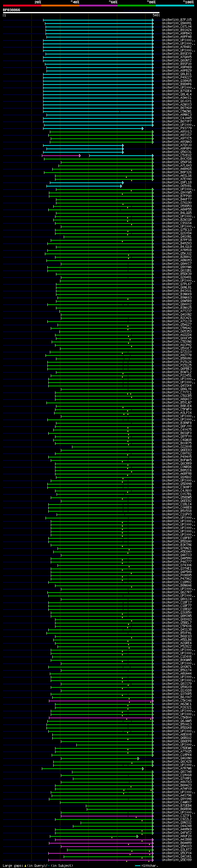
Task: Click the UniRef100_A9TYC5 label
Action: coord(177,139)
